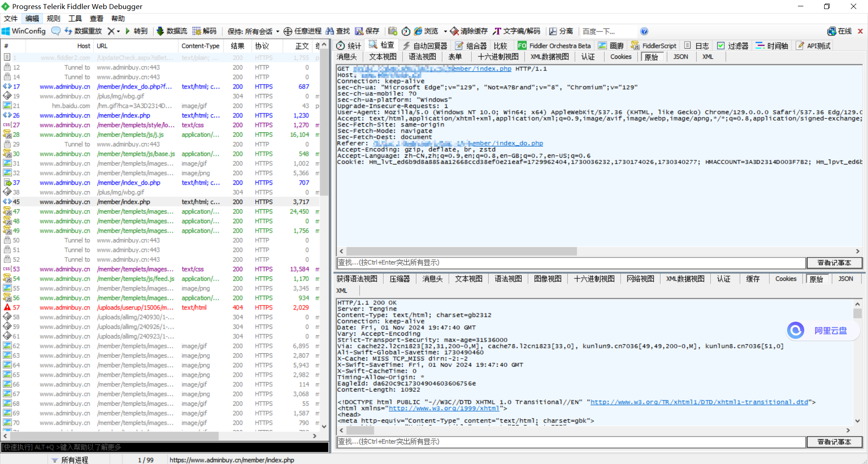Select the response 图像视图 tab
Viewport: 868px width, 464px height.
tap(547, 279)
